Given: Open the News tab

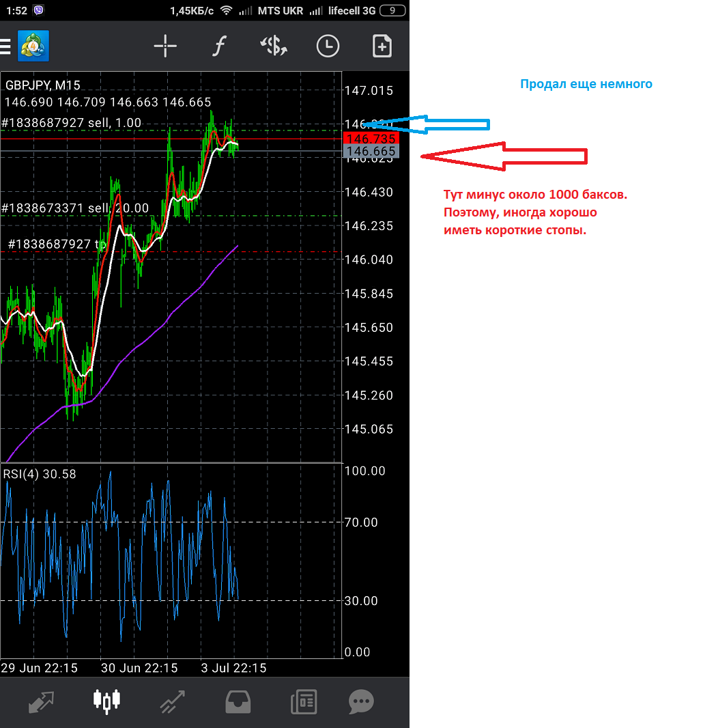Looking at the screenshot, I should [304, 701].
